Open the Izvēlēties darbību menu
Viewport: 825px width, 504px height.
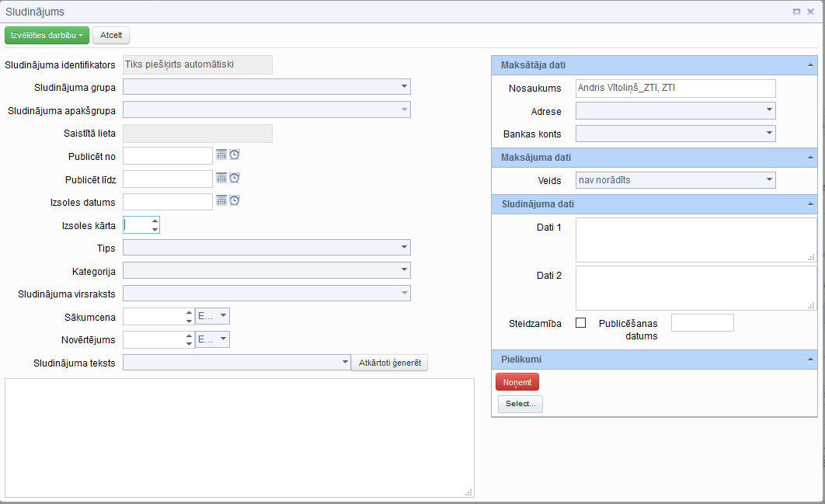coord(47,35)
